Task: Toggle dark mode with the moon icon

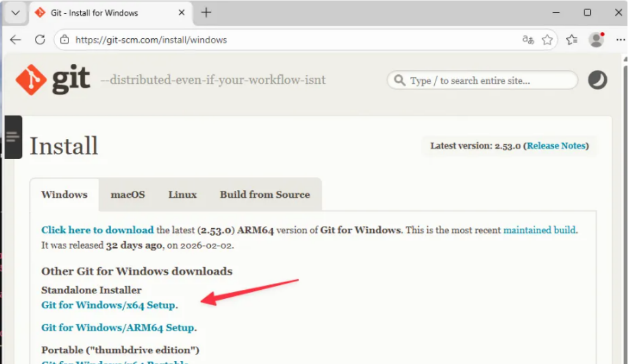Action: click(x=597, y=80)
